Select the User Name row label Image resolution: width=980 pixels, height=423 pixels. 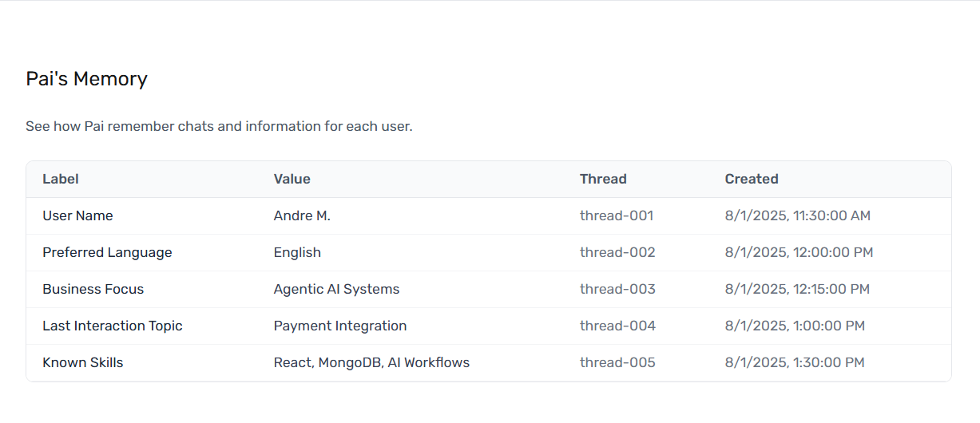click(x=77, y=215)
